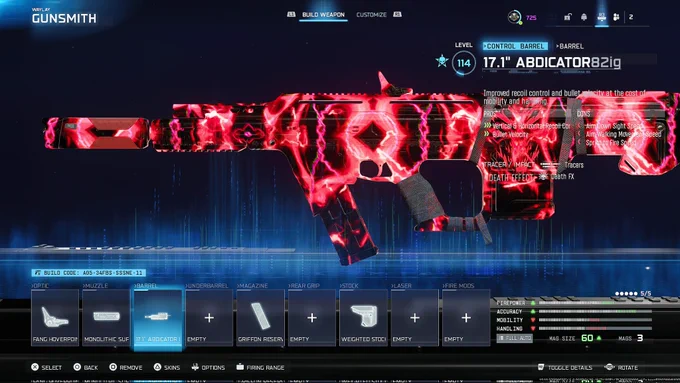
Task: Click the Bullet Velocity pro entry
Action: 506,134
